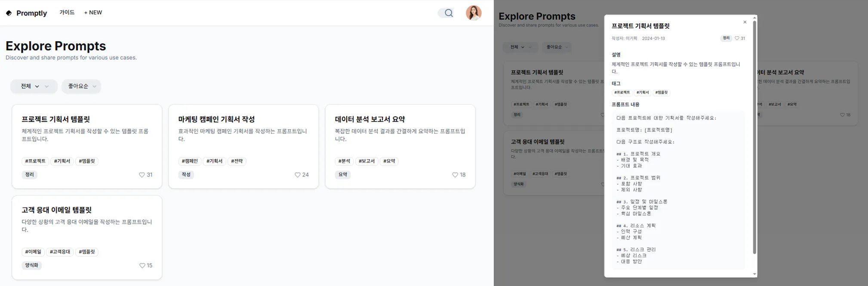Click the #캠페인 tag

190,161
